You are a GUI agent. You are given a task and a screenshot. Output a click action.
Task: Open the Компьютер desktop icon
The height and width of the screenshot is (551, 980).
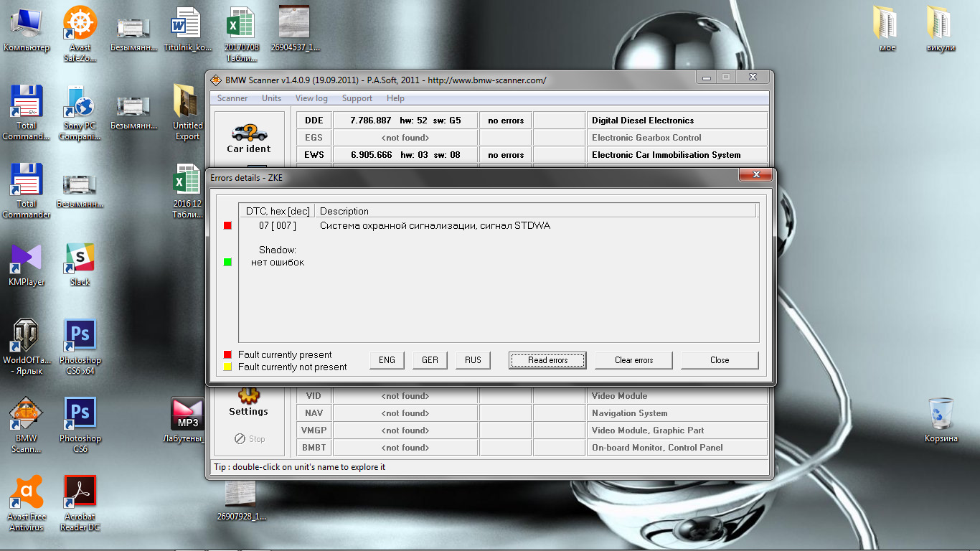coord(27,30)
